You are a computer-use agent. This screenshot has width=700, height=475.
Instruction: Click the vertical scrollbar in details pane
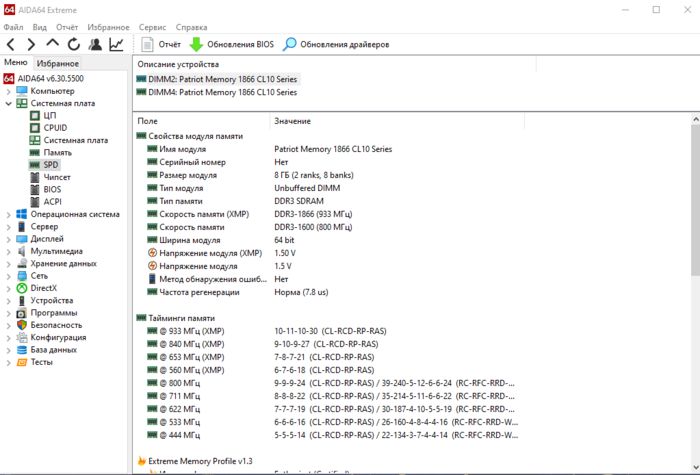point(696,200)
